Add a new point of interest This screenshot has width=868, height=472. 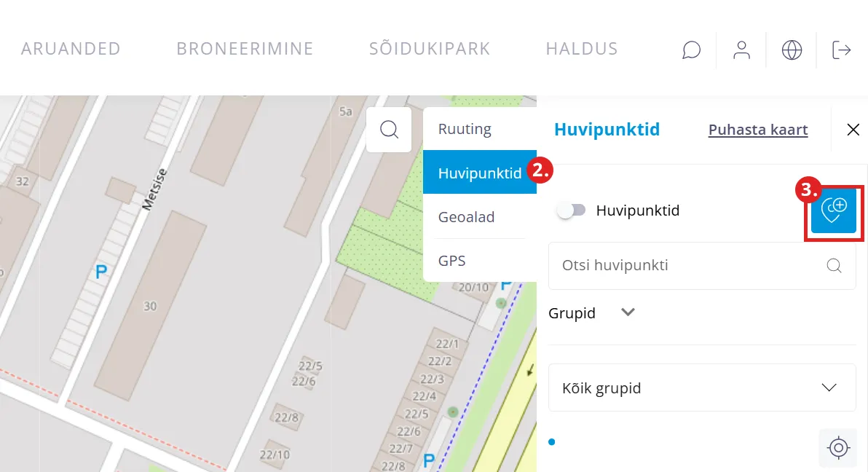(x=834, y=211)
